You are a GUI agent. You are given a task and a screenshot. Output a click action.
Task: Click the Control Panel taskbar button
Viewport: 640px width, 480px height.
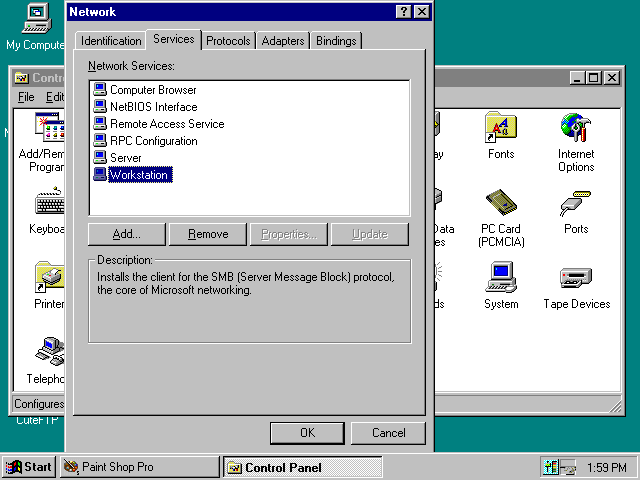pyautogui.click(x=302, y=467)
